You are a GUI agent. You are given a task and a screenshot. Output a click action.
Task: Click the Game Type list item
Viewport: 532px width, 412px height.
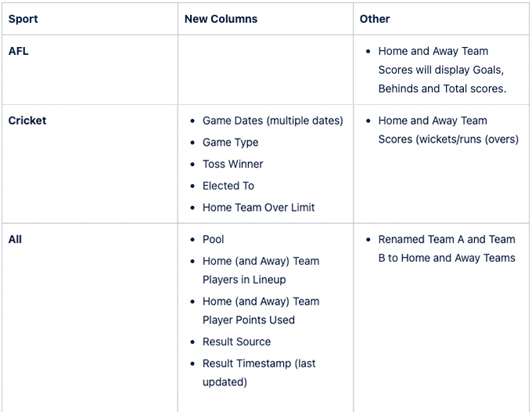click(230, 143)
